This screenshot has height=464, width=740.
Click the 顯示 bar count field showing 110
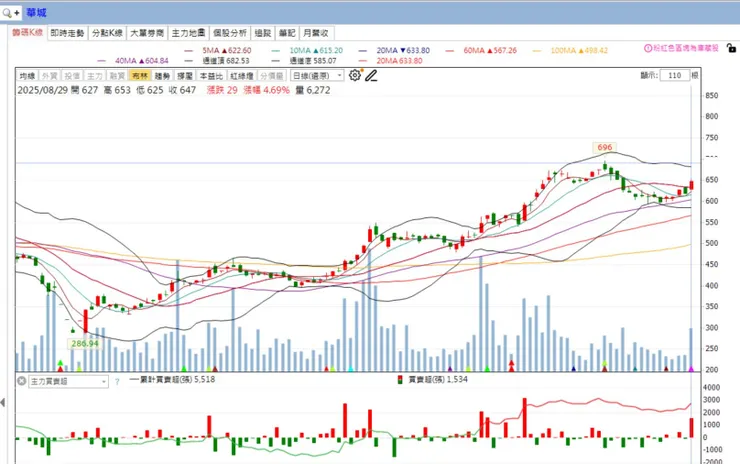[x=674, y=75]
